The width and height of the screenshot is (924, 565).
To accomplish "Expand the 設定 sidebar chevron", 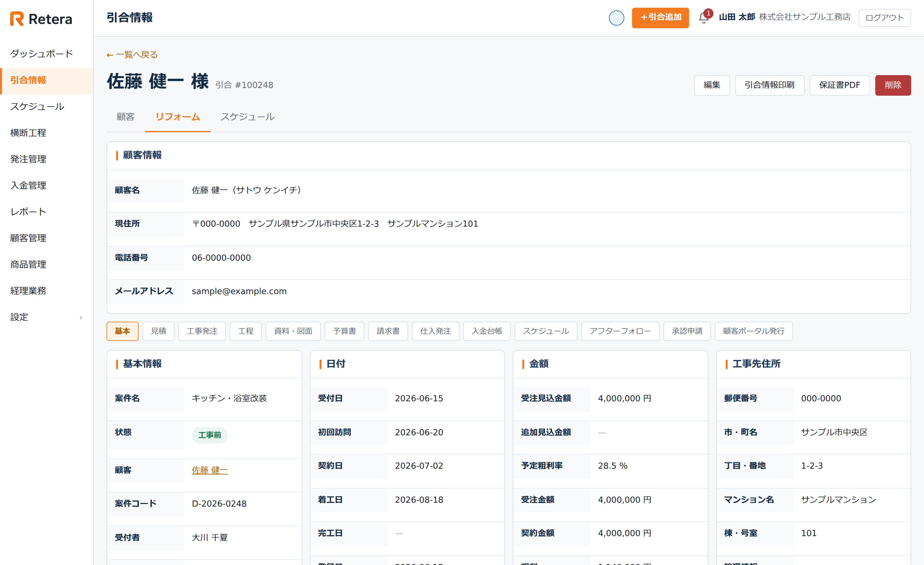I will tap(81, 317).
